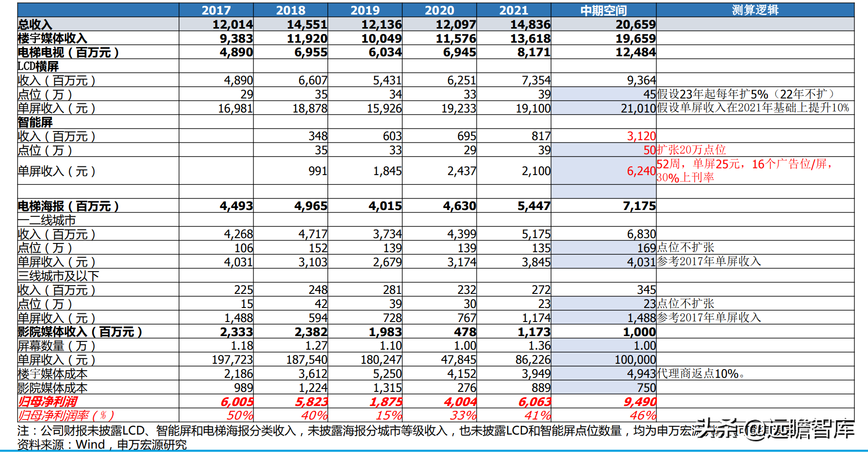Click tier 1-2 revenue value 6,830

[x=641, y=234]
